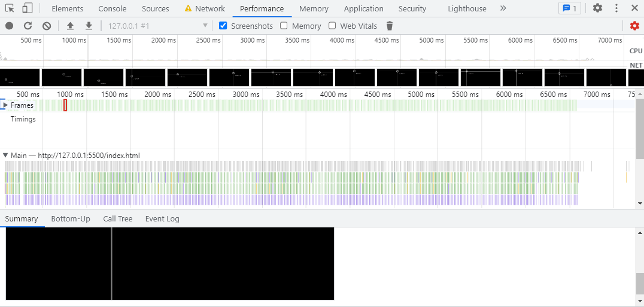Activate the inspect element picker icon
The width and height of the screenshot is (644, 307).
pos(10,8)
